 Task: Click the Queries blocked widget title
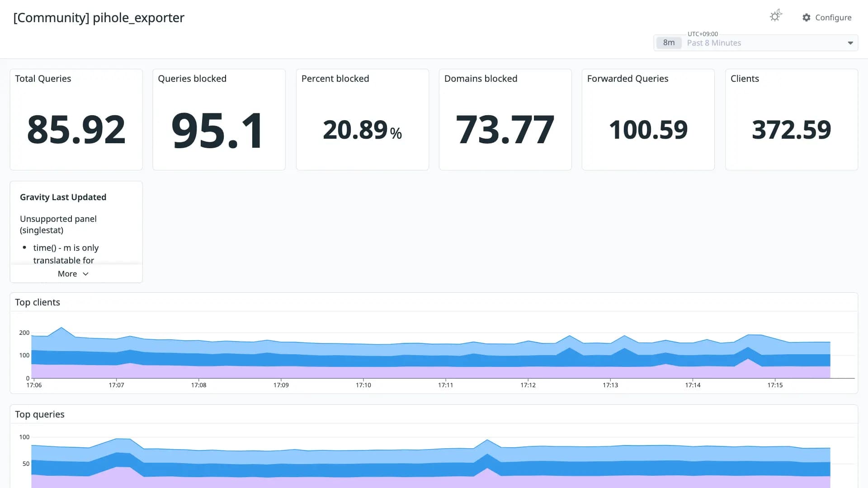(192, 79)
